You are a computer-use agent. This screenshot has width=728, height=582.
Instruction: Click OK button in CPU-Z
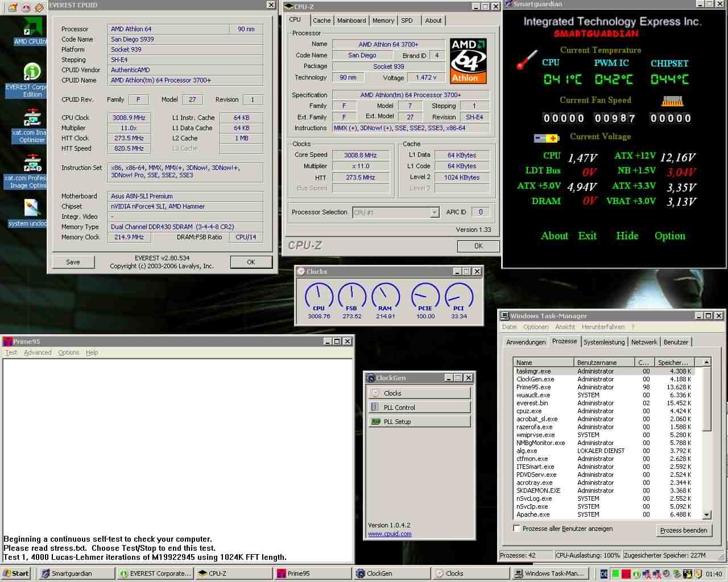coord(478,246)
